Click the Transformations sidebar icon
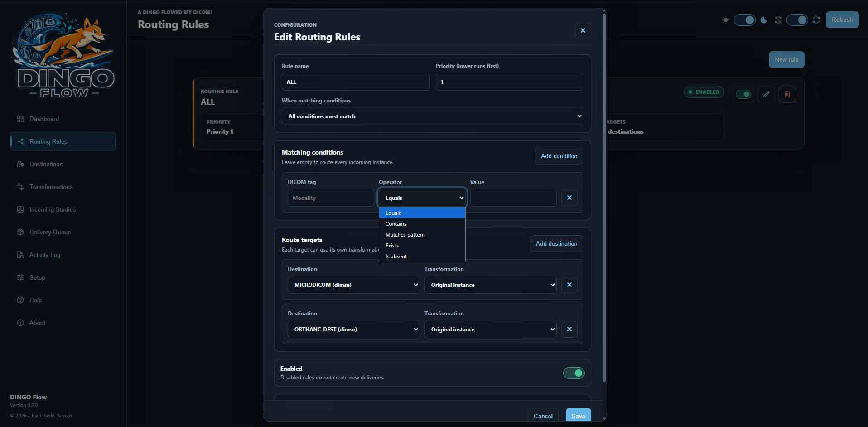868x427 pixels. 20,187
